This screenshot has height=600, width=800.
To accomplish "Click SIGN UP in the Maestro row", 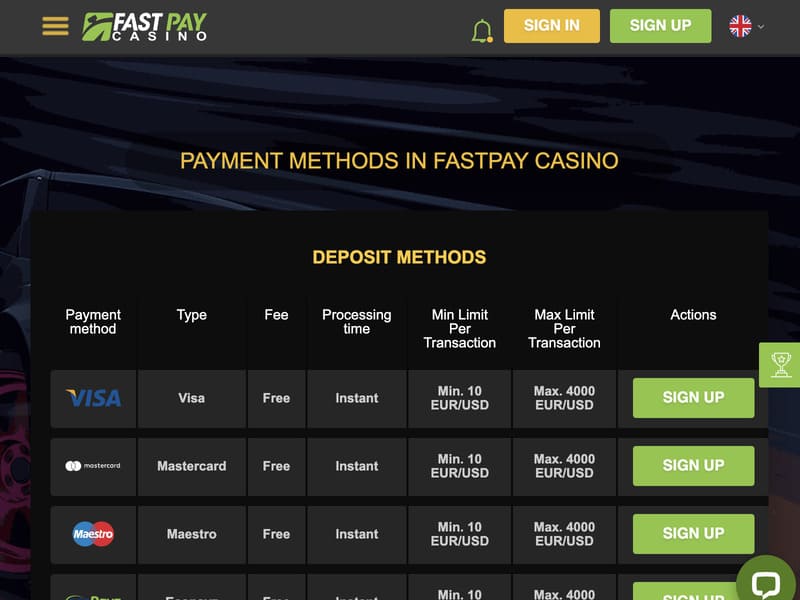I will coord(693,534).
